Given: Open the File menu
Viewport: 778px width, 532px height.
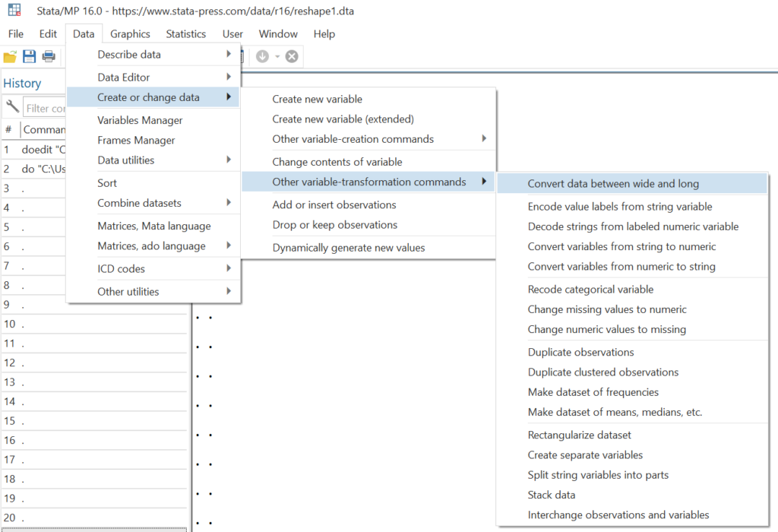Looking at the screenshot, I should click(x=16, y=33).
